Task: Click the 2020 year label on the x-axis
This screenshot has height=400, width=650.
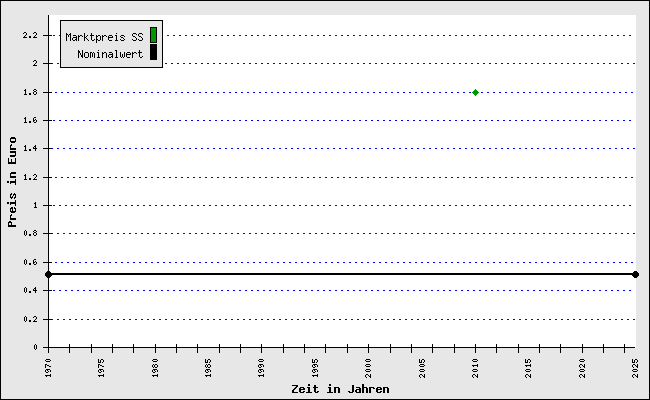Action: click(x=583, y=366)
